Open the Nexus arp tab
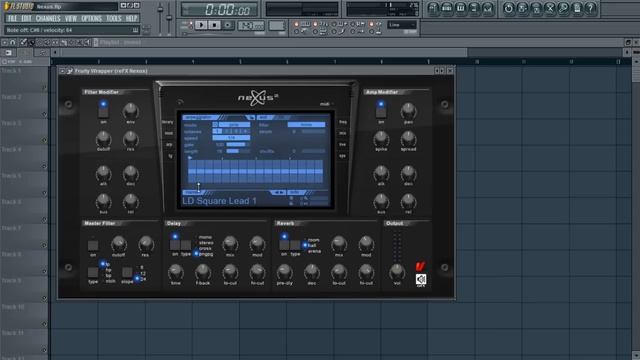 point(169,144)
